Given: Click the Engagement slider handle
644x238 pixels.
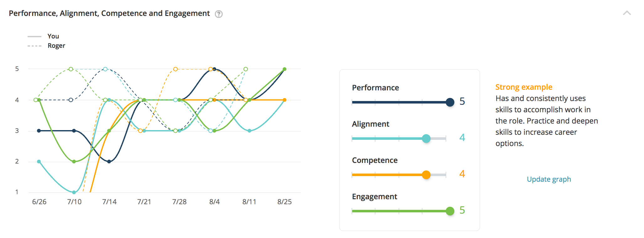Looking at the screenshot, I should coord(450,211).
